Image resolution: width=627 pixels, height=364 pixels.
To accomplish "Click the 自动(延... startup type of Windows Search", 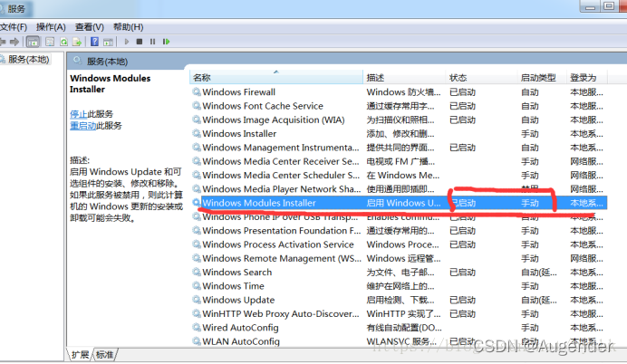I will 539,273.
